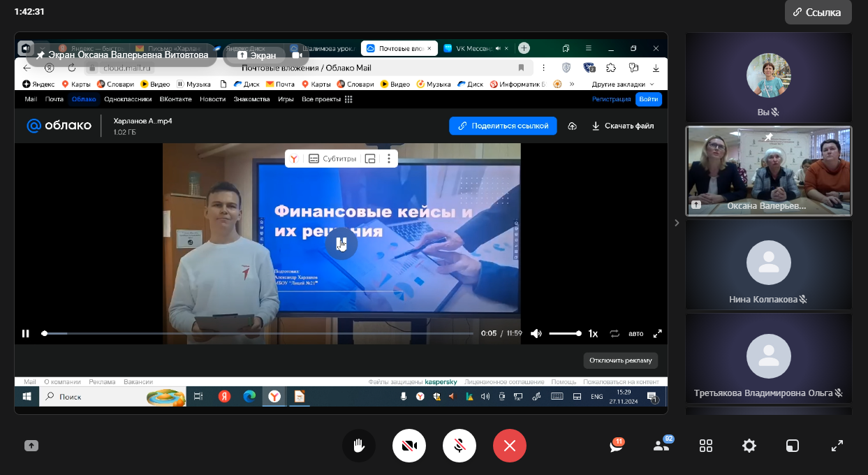Select Нина Колпакова's participant tile

point(769,265)
